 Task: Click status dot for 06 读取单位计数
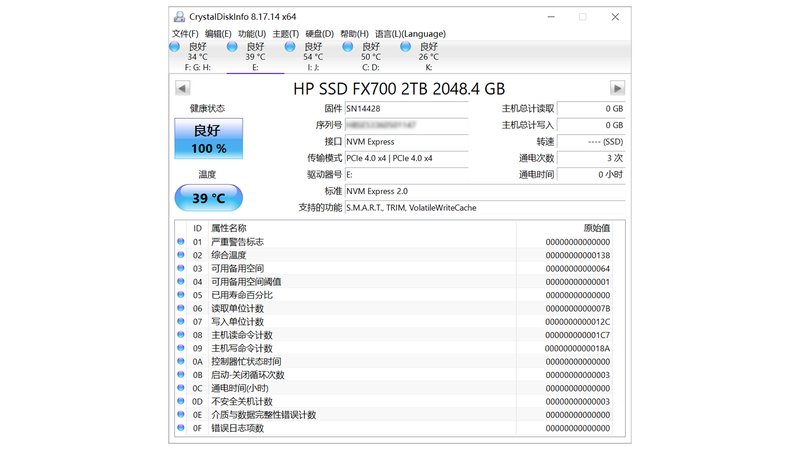coord(181,308)
